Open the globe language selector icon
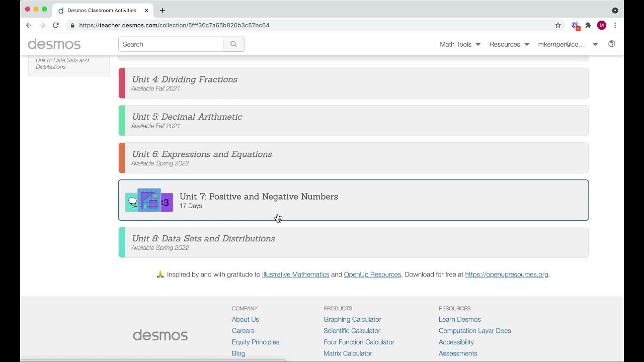 (612, 44)
